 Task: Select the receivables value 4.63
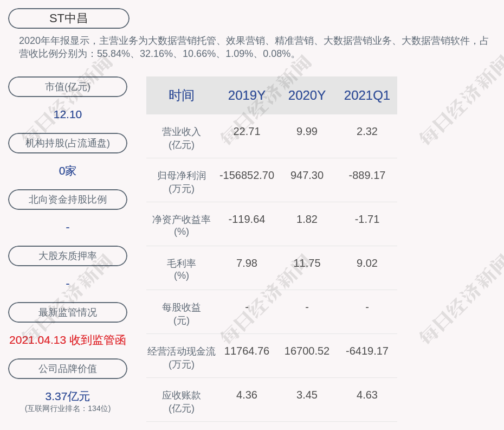367,395
